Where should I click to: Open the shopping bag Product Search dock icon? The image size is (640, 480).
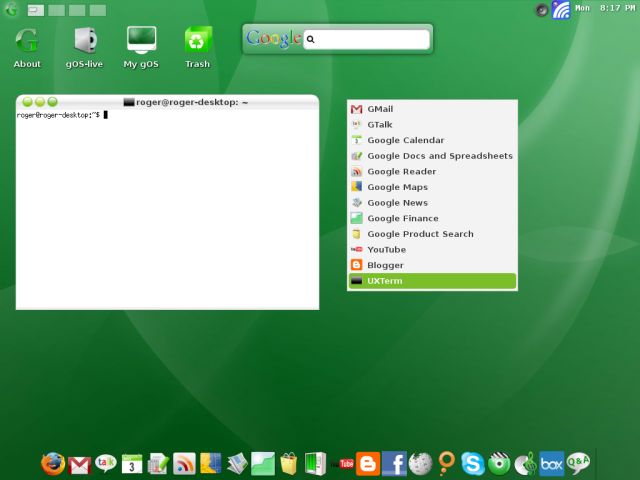289,464
